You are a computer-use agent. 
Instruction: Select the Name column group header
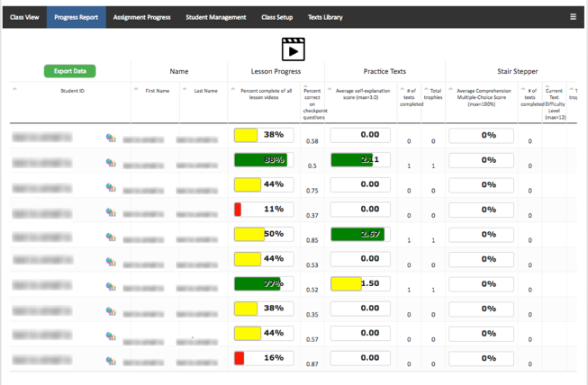179,72
